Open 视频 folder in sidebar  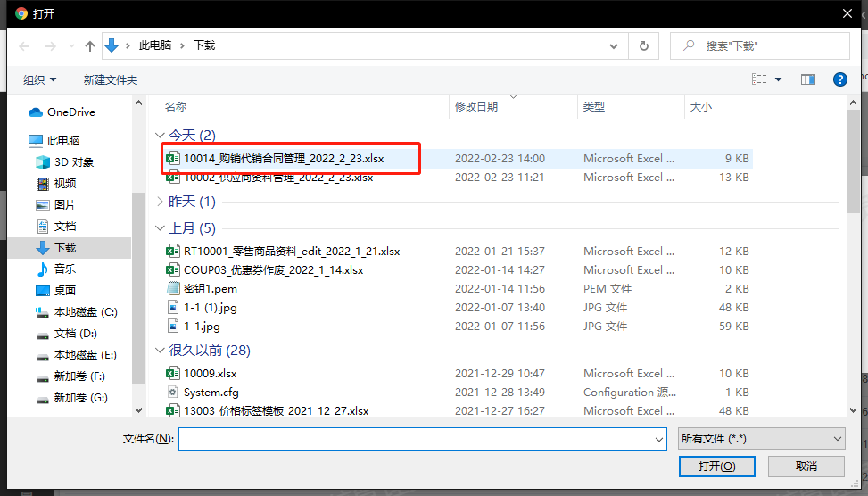pos(56,184)
